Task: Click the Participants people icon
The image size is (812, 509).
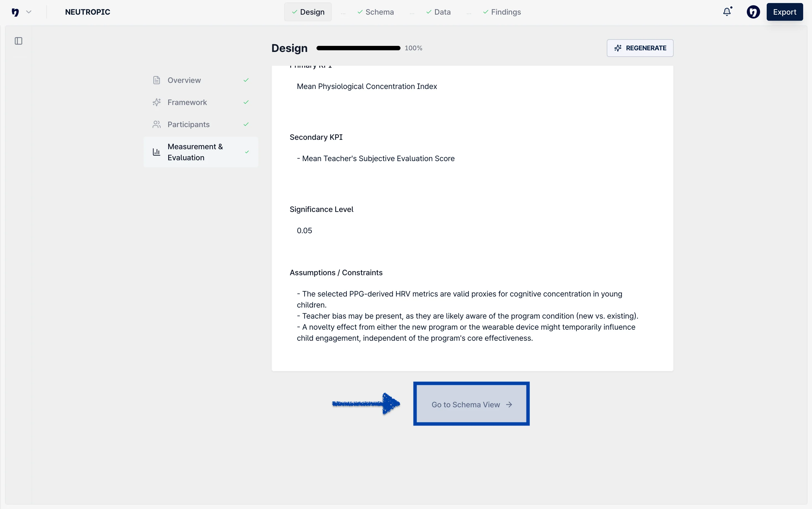Action: click(156, 125)
